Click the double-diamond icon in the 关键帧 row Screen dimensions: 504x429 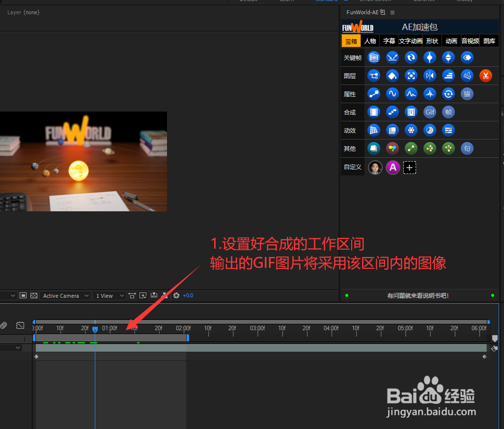tap(448, 57)
